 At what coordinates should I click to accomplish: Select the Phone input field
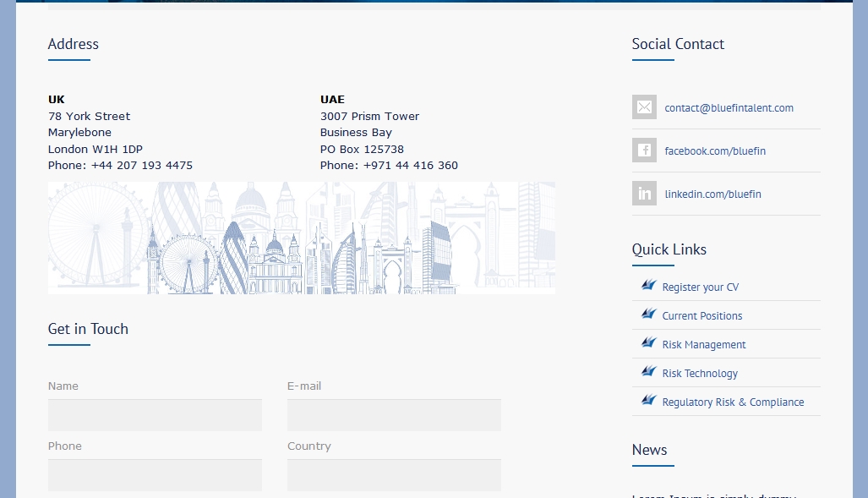pos(155,475)
